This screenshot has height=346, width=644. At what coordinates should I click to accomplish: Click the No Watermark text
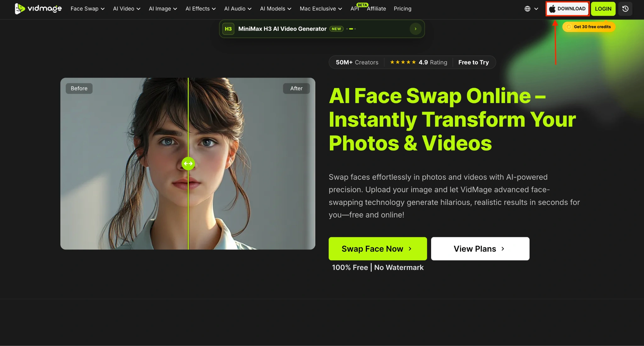[x=399, y=267]
